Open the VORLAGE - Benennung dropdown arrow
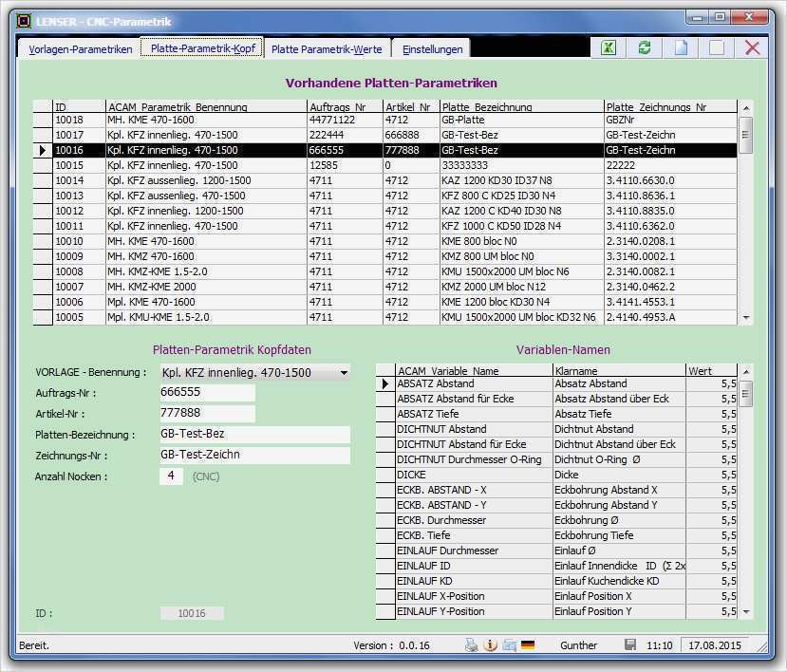 point(345,373)
